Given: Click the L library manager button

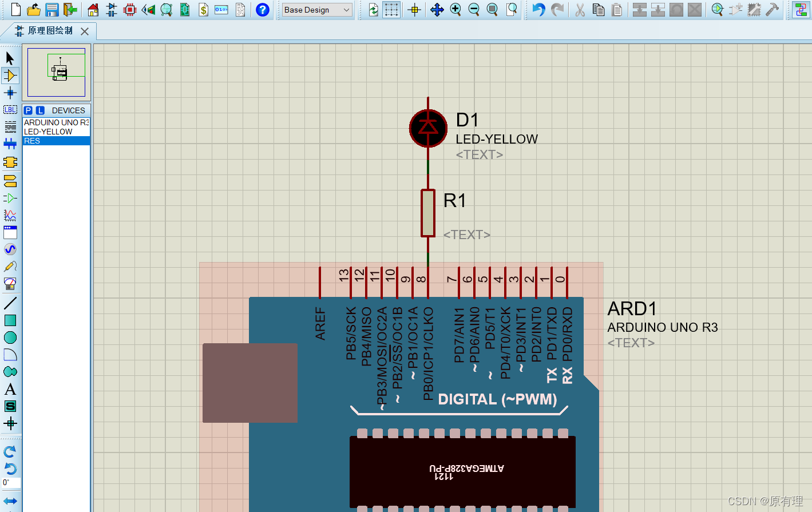Looking at the screenshot, I should point(40,110).
